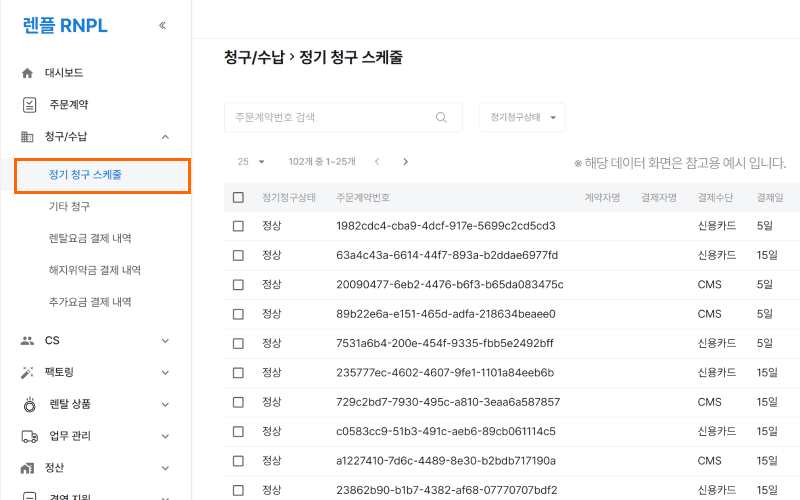Click the 렌탈 상품 ring icon
The width and height of the screenshot is (800, 500).
click(29, 404)
